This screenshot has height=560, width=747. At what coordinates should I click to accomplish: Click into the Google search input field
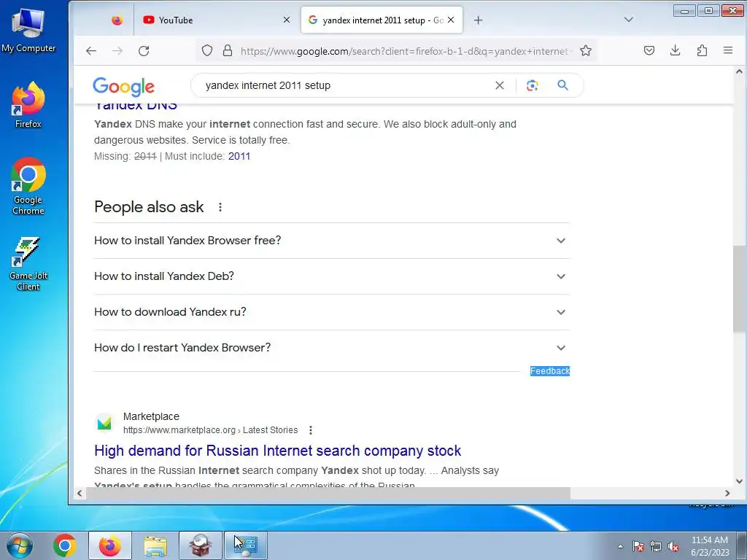345,85
